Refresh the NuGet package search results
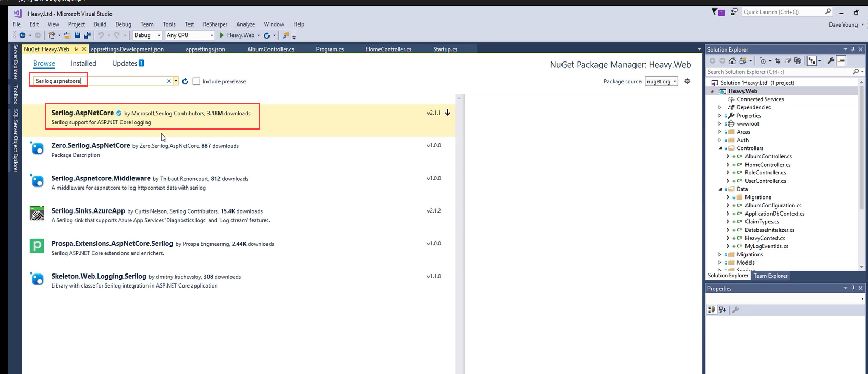The width and height of the screenshot is (868, 374). (x=185, y=81)
